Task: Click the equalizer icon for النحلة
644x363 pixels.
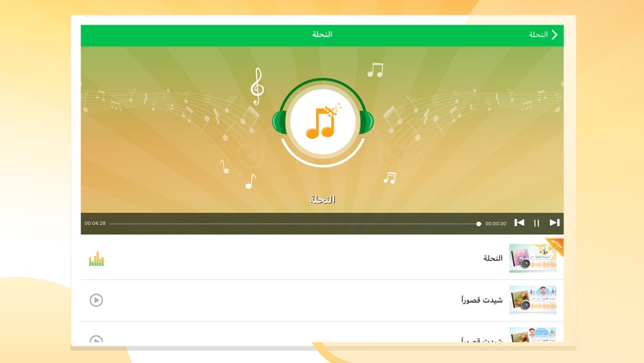Action: pos(97,259)
